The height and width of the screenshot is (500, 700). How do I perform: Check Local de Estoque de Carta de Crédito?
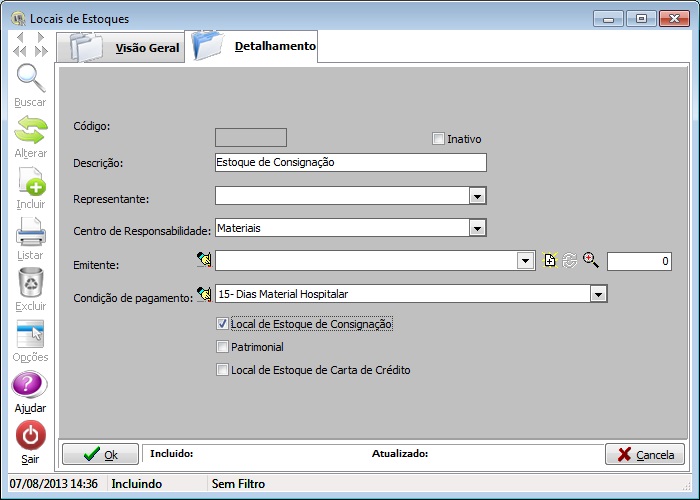pos(222,370)
